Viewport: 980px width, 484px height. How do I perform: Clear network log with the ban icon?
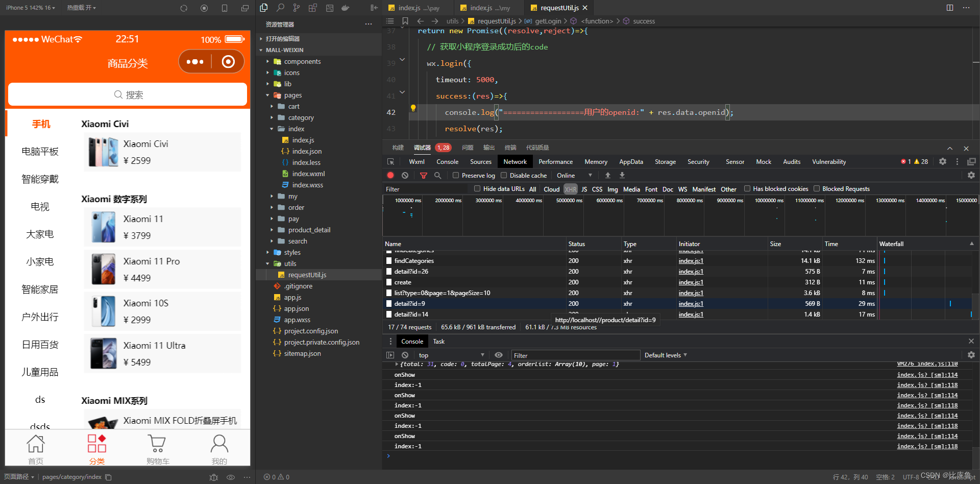pos(405,175)
